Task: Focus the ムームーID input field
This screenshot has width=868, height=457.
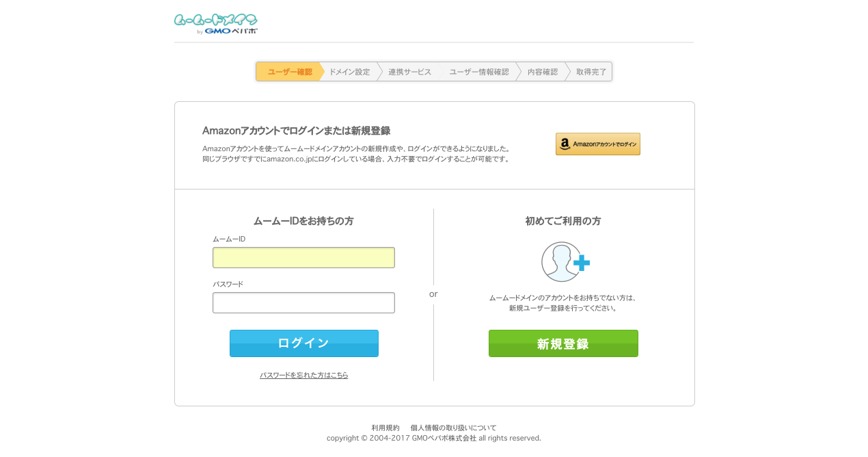Action: point(303,258)
